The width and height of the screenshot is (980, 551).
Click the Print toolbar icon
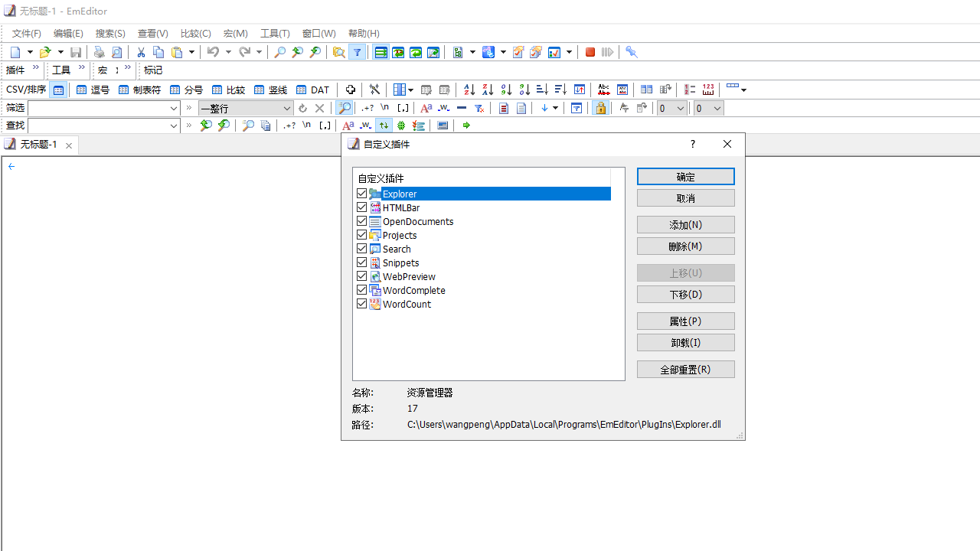99,52
